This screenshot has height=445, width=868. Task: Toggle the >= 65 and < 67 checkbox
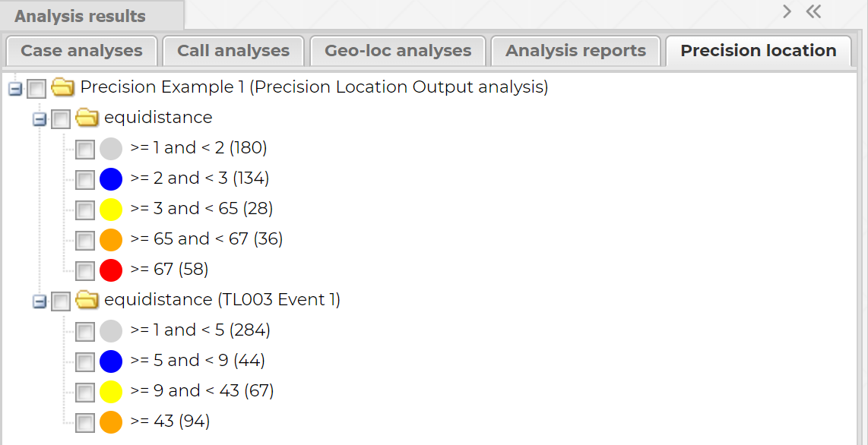pos(85,241)
